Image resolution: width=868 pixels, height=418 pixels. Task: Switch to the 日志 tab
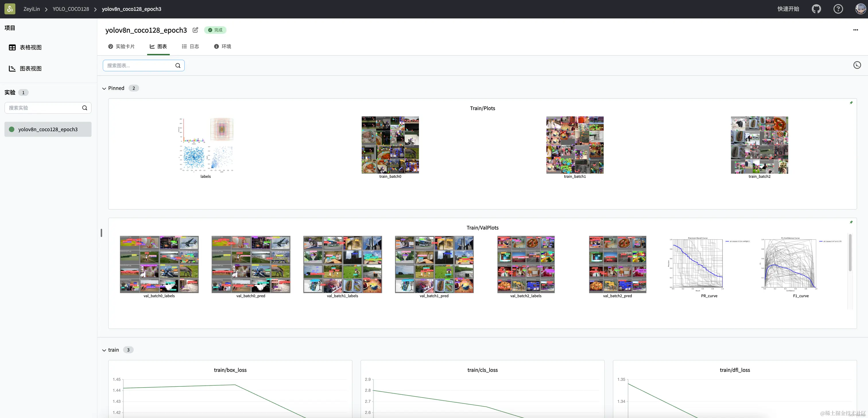[190, 46]
